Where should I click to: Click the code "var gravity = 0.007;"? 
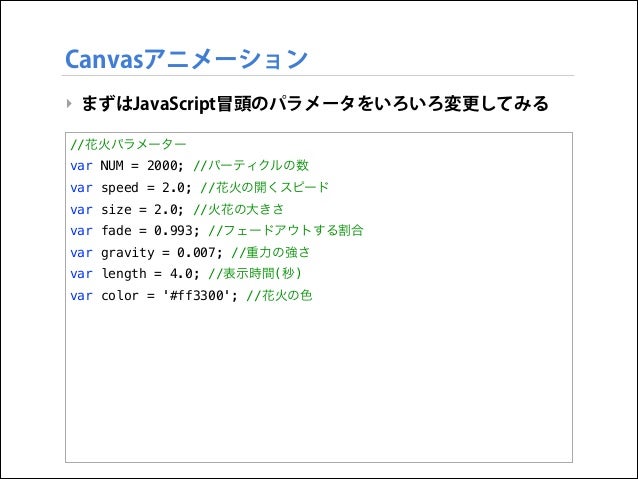point(146,253)
